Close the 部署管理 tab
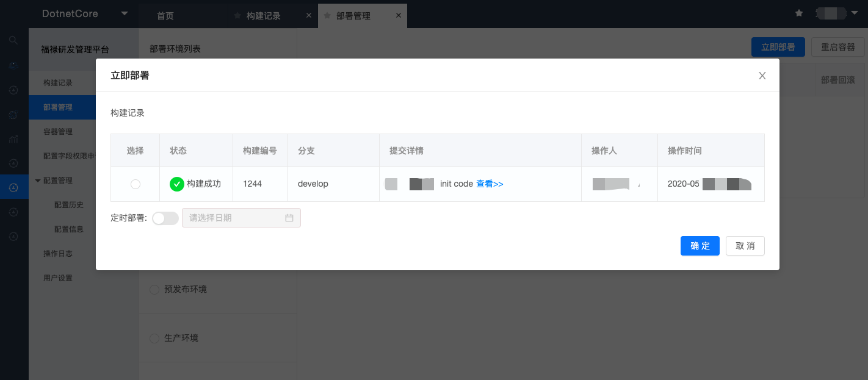The width and height of the screenshot is (868, 380). [399, 16]
